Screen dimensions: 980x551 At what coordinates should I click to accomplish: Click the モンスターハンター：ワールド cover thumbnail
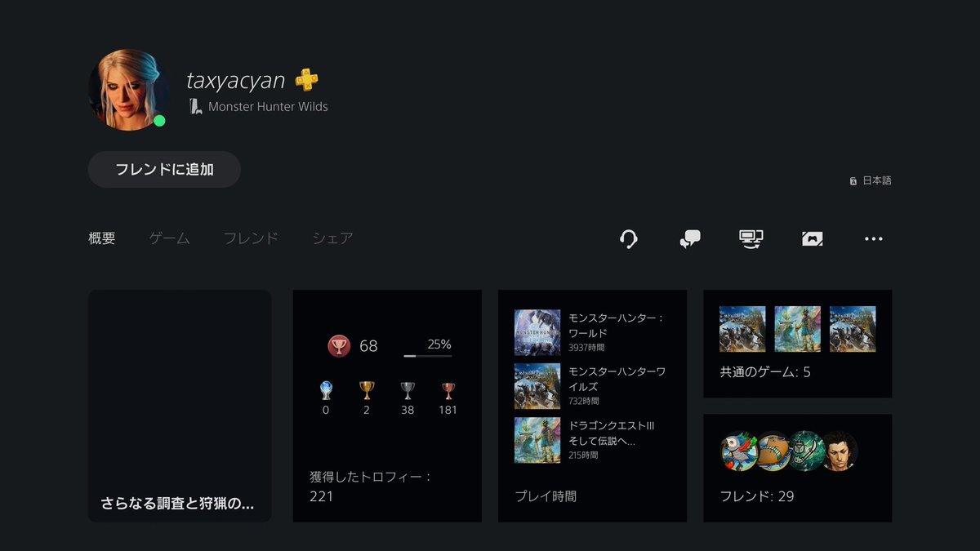click(x=537, y=332)
